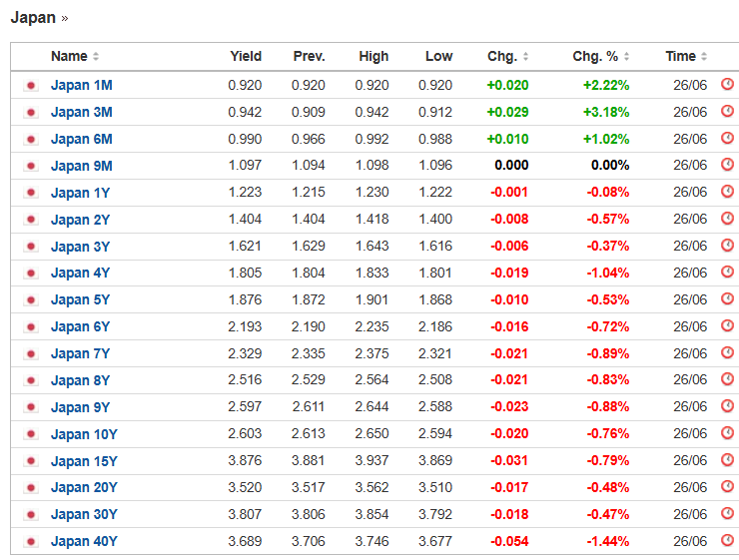This screenshot has height=560, width=739.
Task: Click the clock icon in Japan 10Y row
Action: pyautogui.click(x=727, y=433)
